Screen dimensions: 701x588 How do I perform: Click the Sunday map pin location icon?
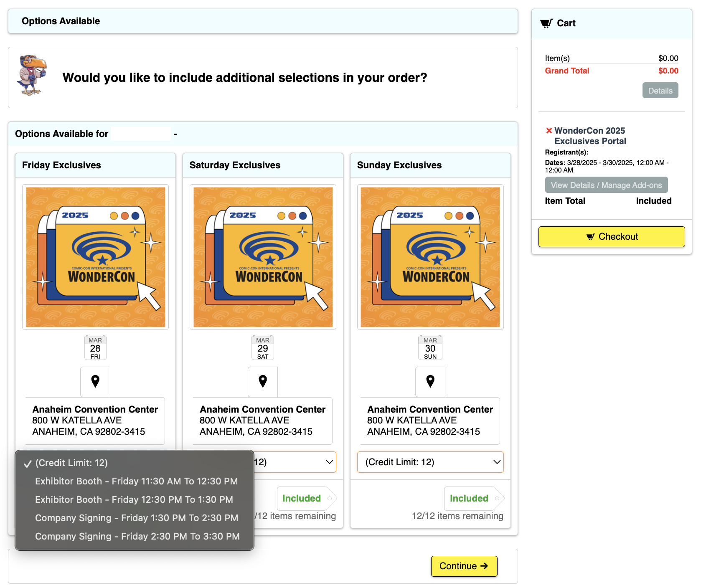click(x=430, y=381)
